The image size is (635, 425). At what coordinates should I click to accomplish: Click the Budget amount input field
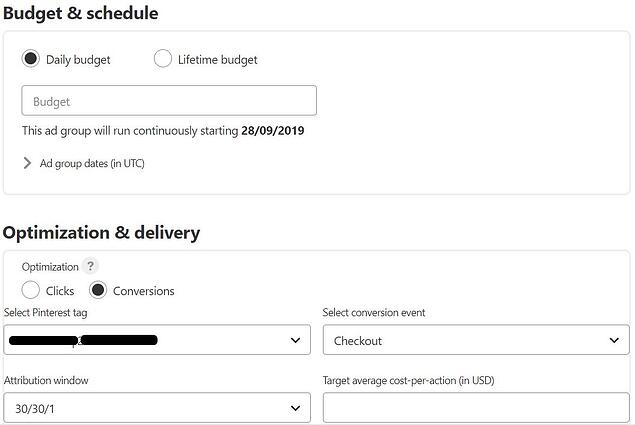coord(169,101)
